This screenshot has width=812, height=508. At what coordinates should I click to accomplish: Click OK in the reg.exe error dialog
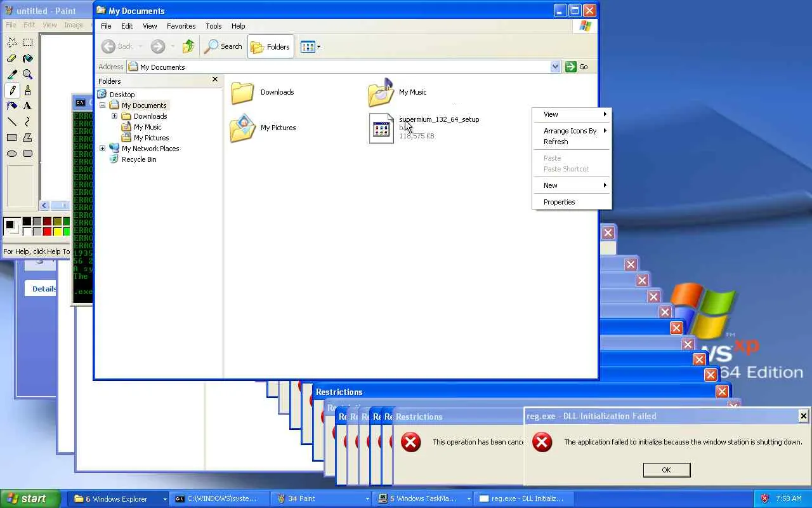tap(666, 470)
